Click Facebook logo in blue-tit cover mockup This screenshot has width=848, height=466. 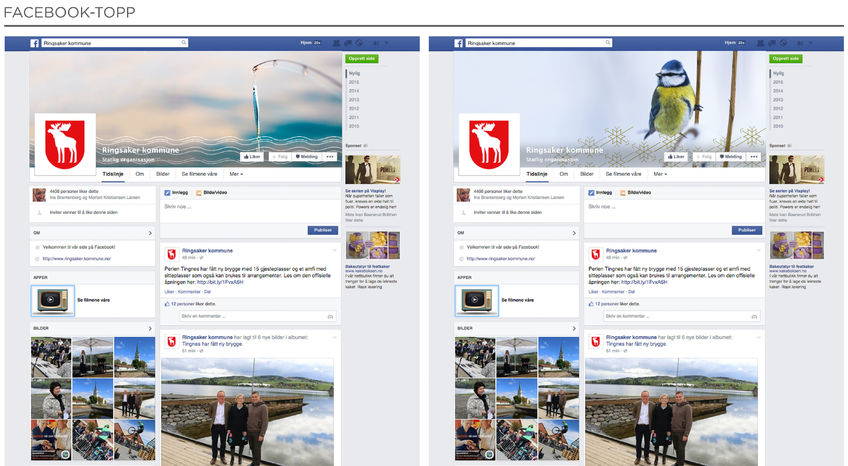[459, 43]
